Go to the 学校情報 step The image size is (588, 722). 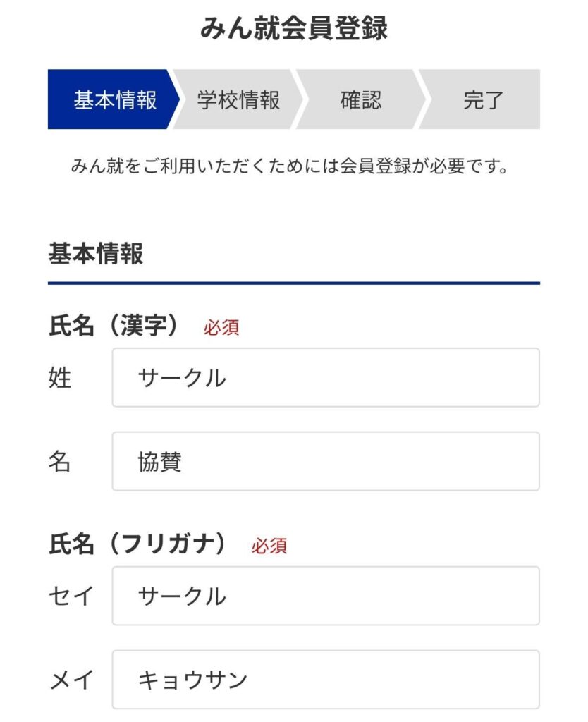pyautogui.click(x=238, y=99)
